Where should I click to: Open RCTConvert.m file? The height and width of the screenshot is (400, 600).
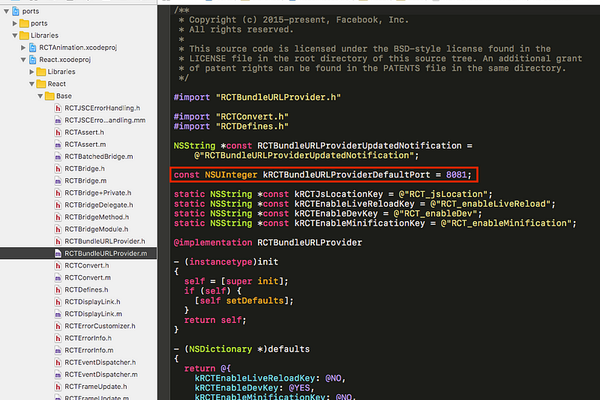pyautogui.click(x=88, y=278)
